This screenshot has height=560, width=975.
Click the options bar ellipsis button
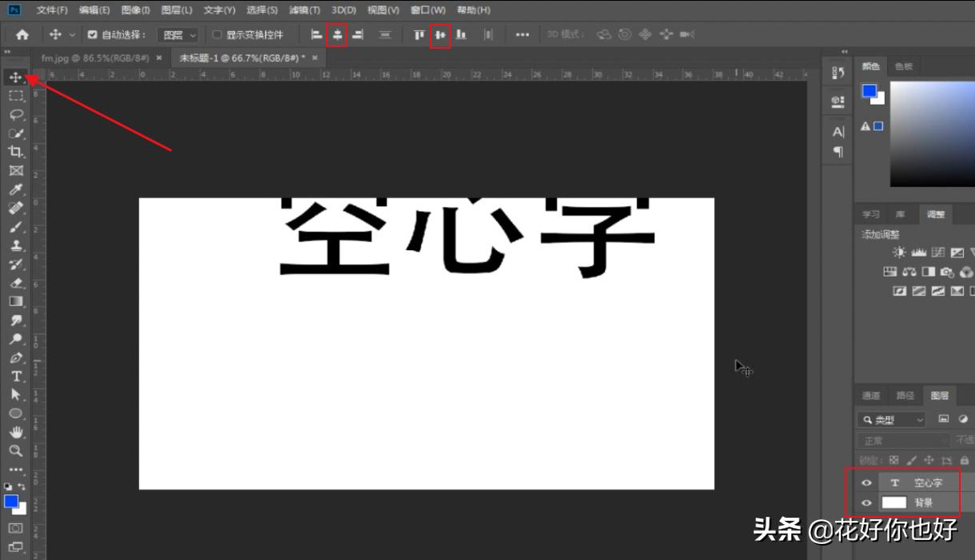click(x=522, y=34)
